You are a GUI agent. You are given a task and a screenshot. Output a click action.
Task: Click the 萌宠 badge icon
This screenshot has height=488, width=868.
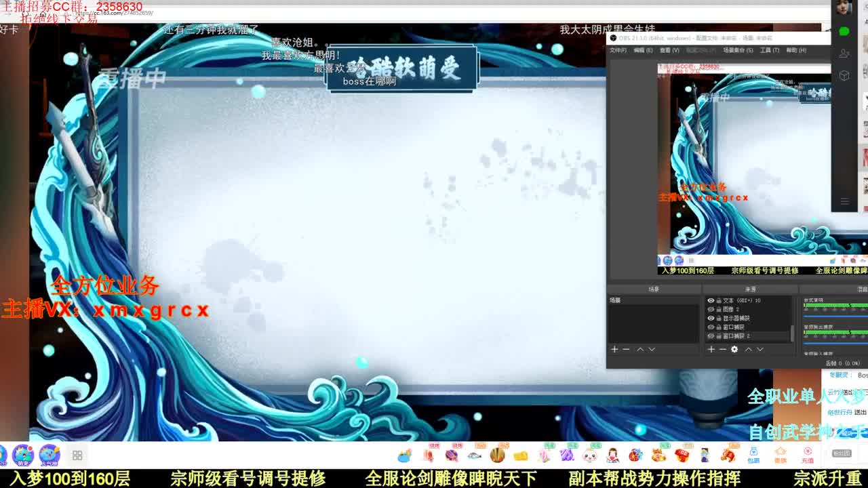pos(22,455)
